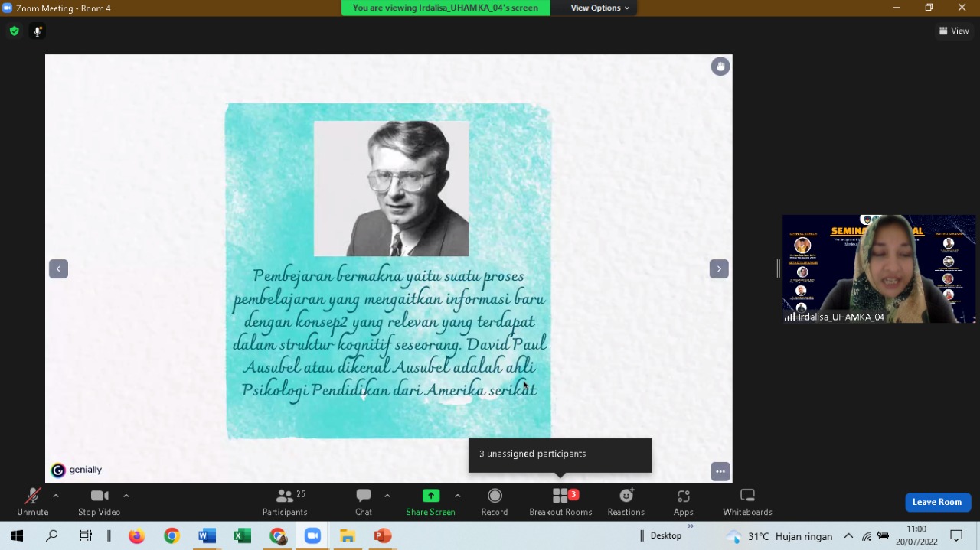Open the Reactions picker
Screen dimensions: 980x550
(x=626, y=502)
